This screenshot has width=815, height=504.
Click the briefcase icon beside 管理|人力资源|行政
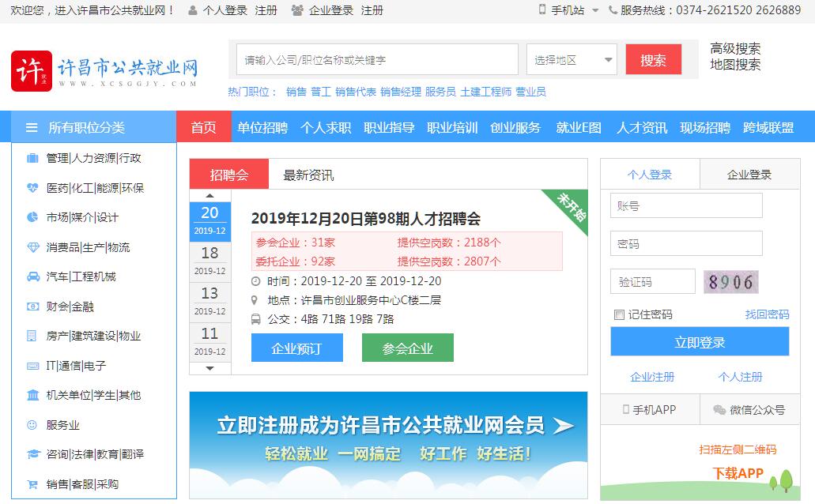[32, 158]
